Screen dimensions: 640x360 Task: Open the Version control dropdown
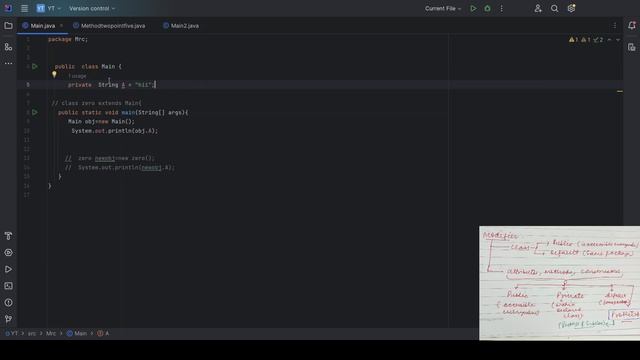tap(92, 8)
